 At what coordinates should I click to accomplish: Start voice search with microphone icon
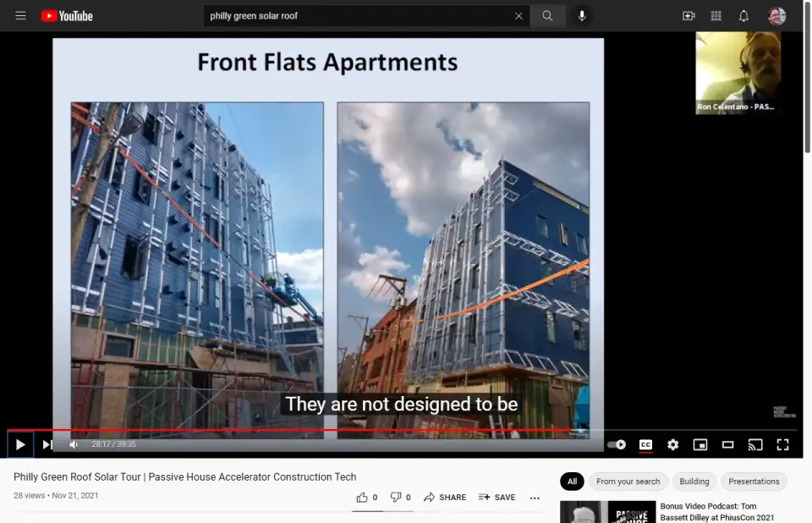[581, 16]
